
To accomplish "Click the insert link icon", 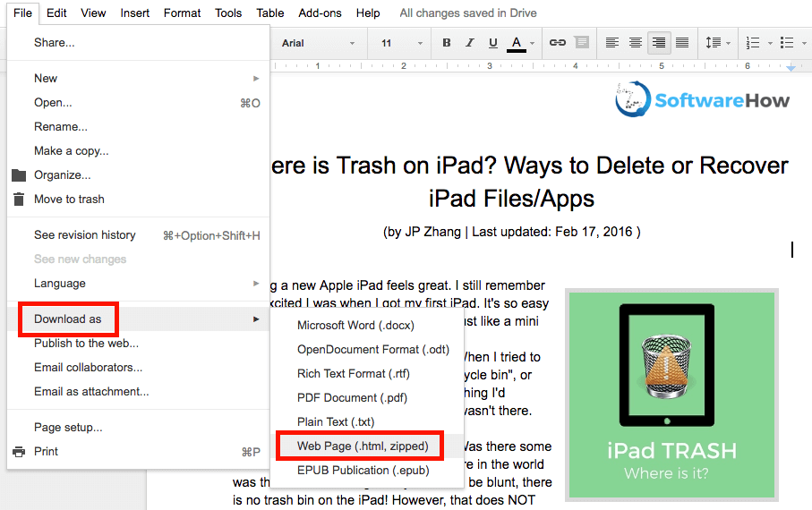I will [x=557, y=43].
